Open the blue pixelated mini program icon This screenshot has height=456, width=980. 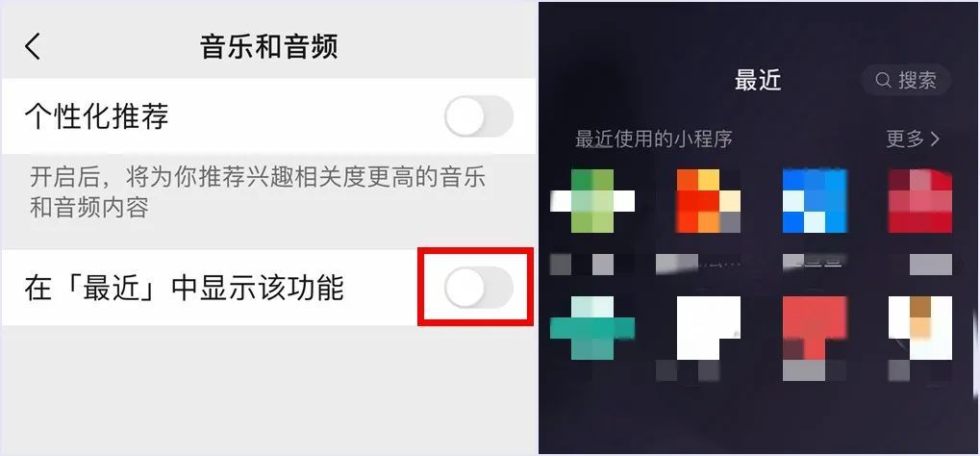[815, 201]
